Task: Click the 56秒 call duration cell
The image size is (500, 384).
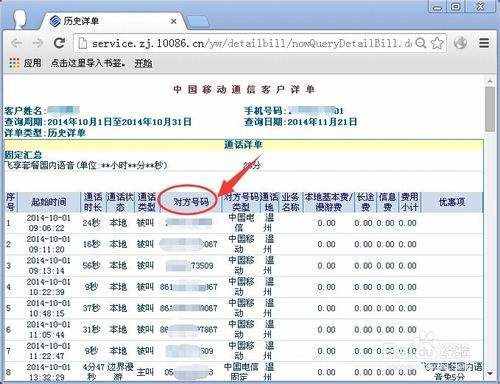Action: coord(91,266)
